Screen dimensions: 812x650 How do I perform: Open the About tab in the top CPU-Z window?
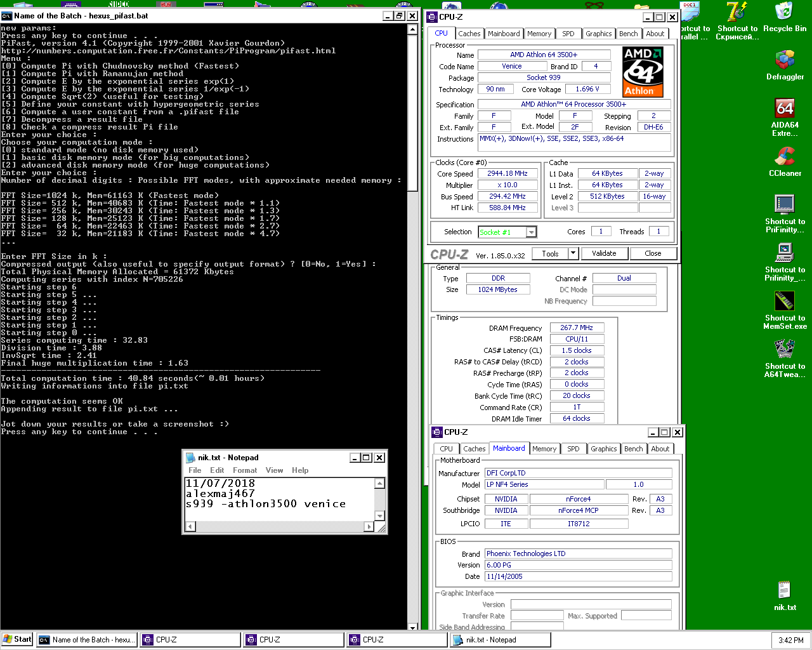[655, 34]
